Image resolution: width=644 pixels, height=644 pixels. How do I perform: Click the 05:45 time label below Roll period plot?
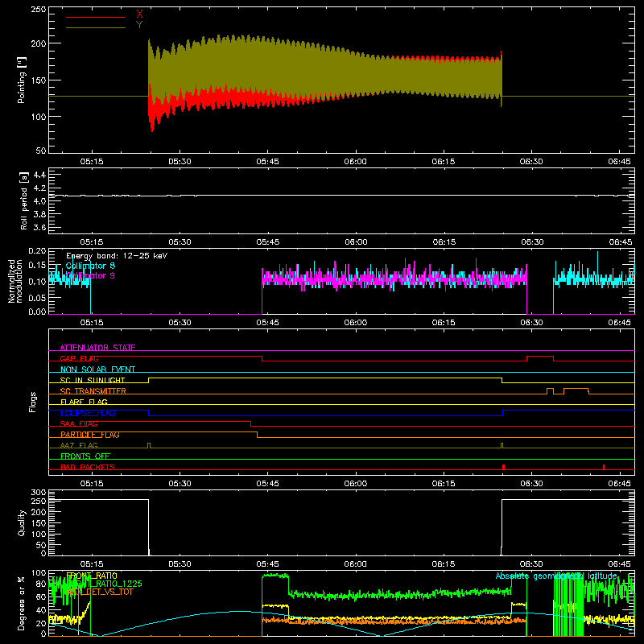268,242
